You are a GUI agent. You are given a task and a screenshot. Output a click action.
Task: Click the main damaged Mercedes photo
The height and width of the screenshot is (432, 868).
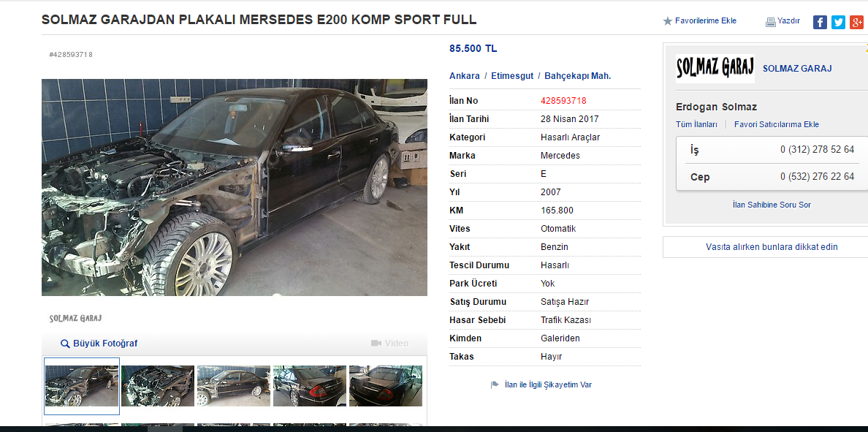click(234, 187)
